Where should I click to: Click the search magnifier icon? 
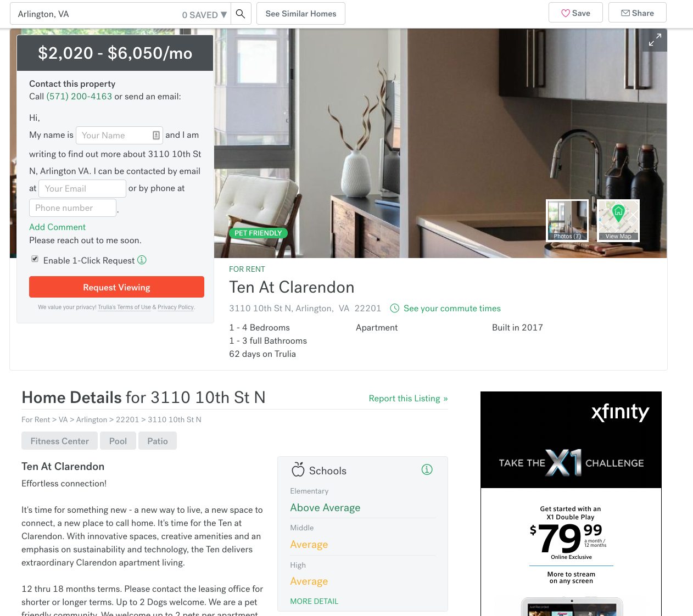[241, 14]
